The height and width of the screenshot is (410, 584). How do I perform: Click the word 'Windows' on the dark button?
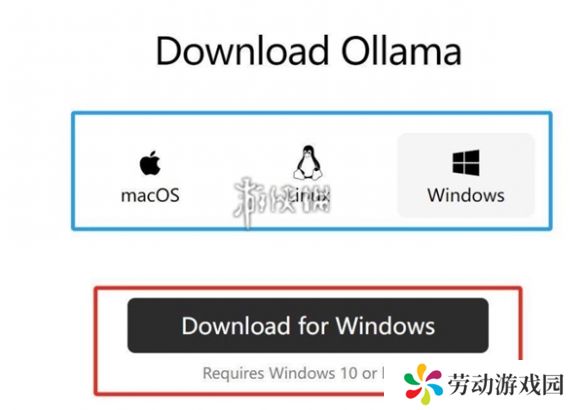point(385,326)
